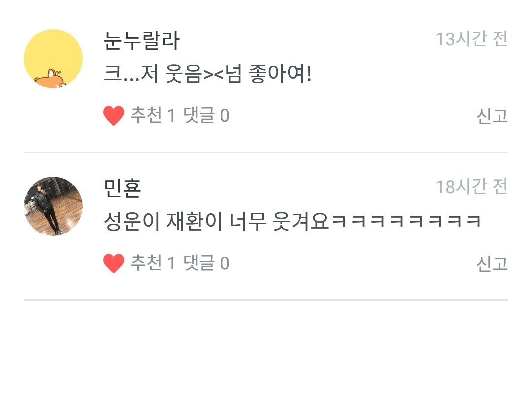Viewport: 532px width, 399px height.
Task: Open 민효's profile photo avatar
Action: [x=53, y=206]
